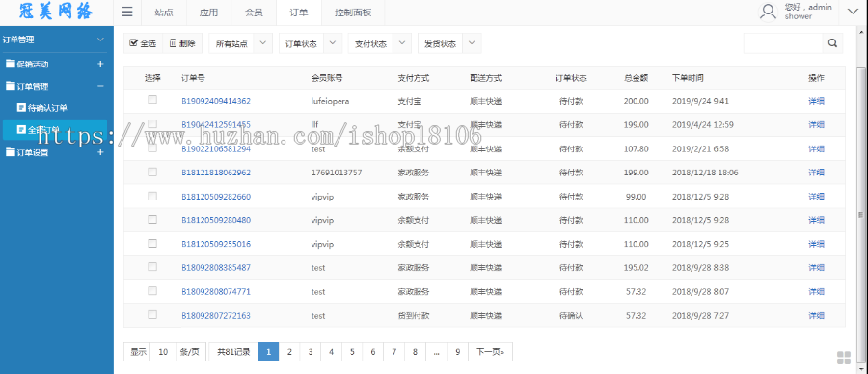868x374 pixels.
Task: Check the box for order B18120509255016
Action: [x=152, y=243]
